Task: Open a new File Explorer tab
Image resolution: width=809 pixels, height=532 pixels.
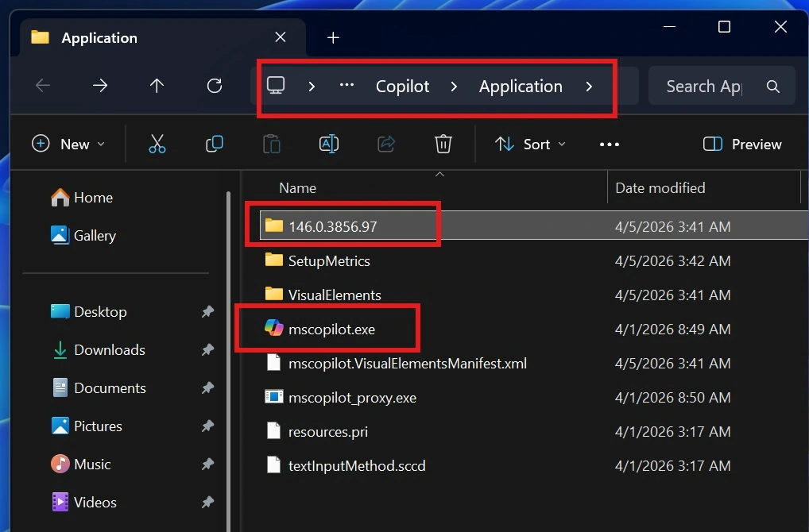Action: [x=332, y=37]
